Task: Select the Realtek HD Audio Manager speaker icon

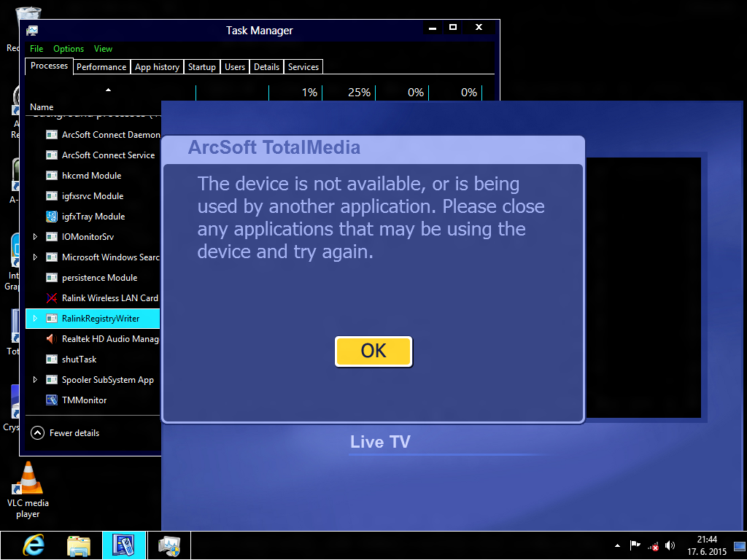Action: [52, 339]
